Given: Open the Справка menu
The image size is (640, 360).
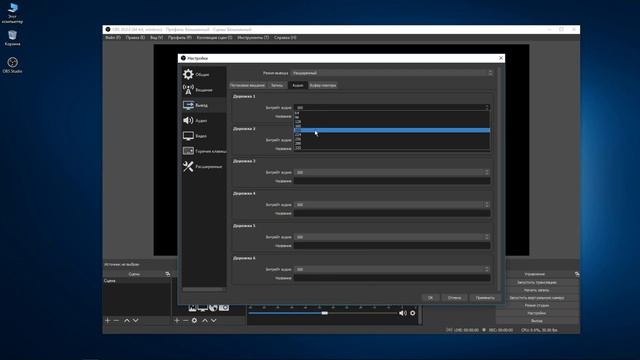Looking at the screenshot, I should [285, 38].
